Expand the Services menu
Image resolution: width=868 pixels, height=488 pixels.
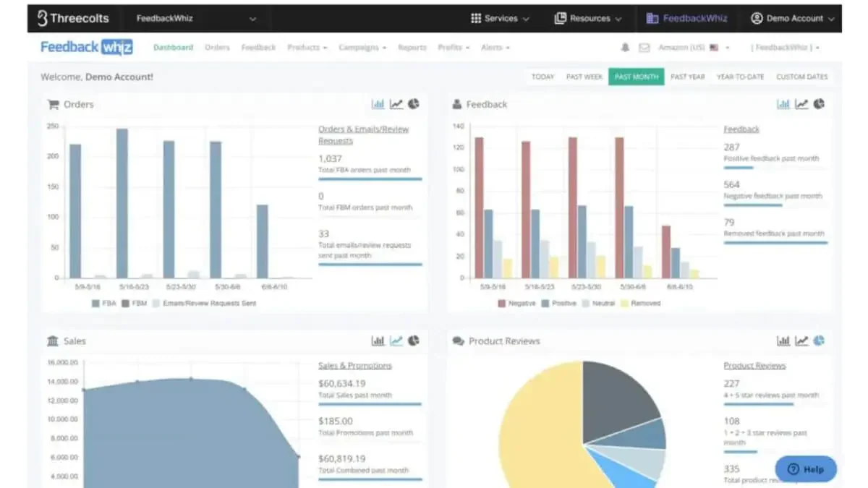pyautogui.click(x=500, y=18)
